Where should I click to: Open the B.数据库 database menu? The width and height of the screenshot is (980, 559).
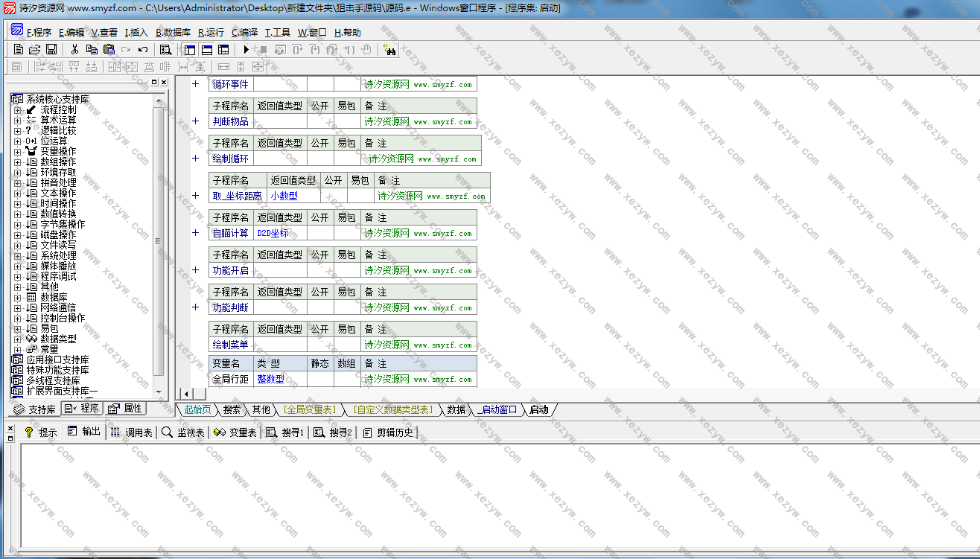point(173,33)
